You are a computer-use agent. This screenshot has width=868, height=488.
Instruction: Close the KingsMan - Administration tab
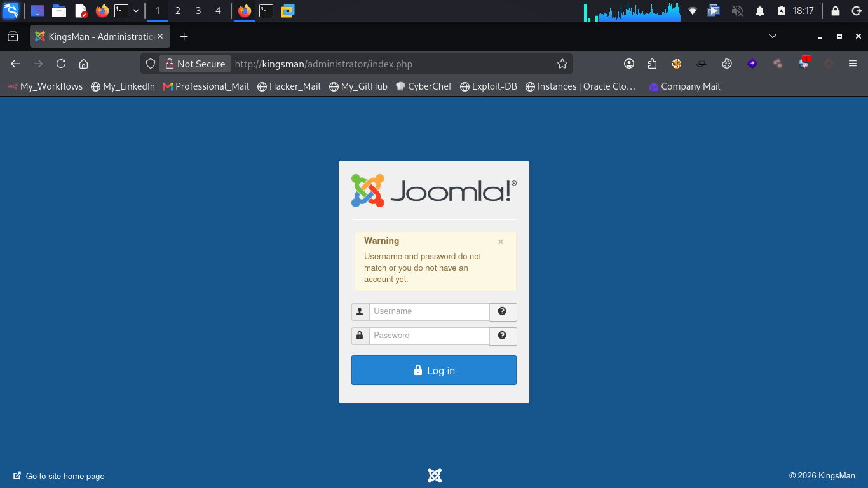pyautogui.click(x=160, y=37)
